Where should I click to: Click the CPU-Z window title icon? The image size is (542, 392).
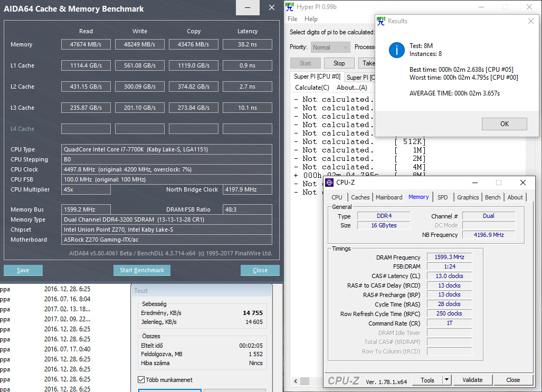(x=329, y=183)
